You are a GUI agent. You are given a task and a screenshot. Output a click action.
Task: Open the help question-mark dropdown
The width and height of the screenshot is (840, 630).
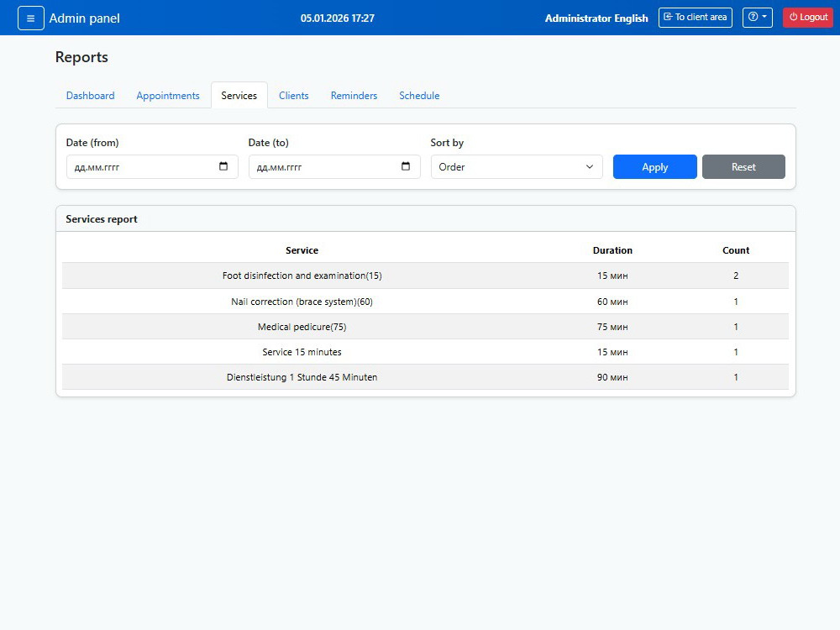[x=757, y=18]
